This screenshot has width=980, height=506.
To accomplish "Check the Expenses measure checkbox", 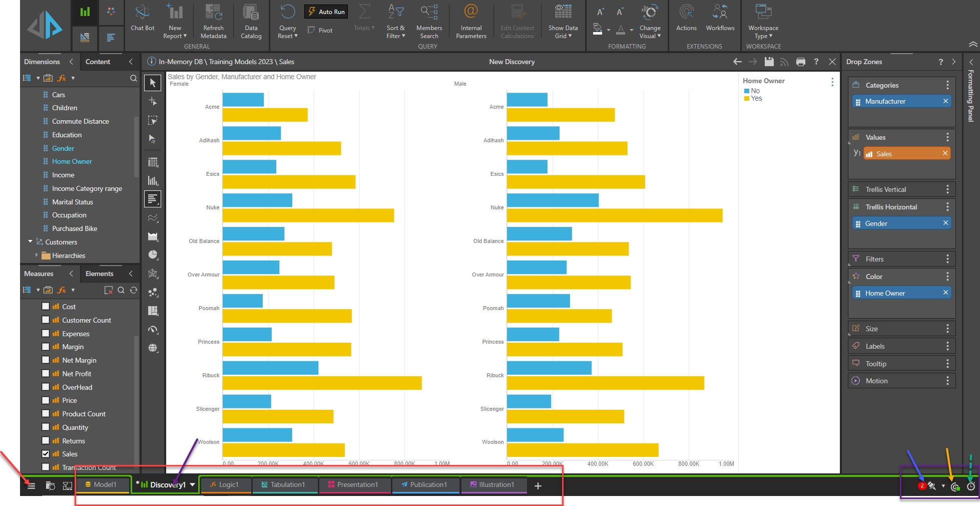I will tap(46, 334).
